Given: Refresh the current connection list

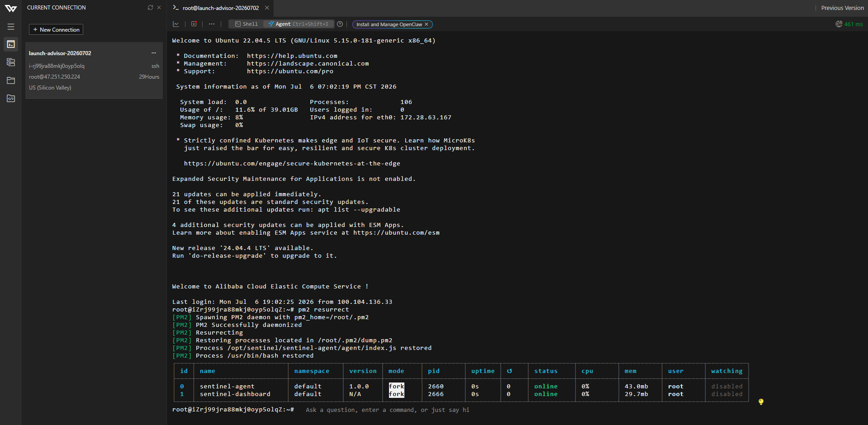Looking at the screenshot, I should point(150,8).
